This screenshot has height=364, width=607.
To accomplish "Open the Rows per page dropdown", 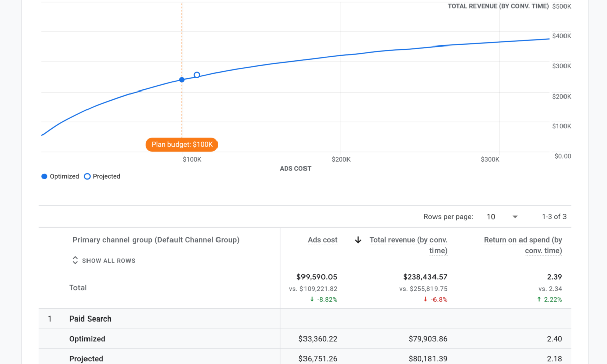I will pyautogui.click(x=502, y=217).
